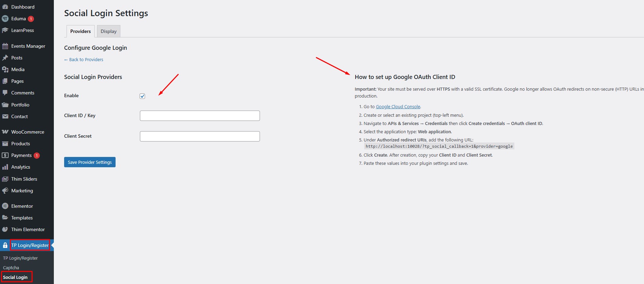644x284 pixels.
Task: Open the Google Cloud Console link
Action: pos(398,107)
